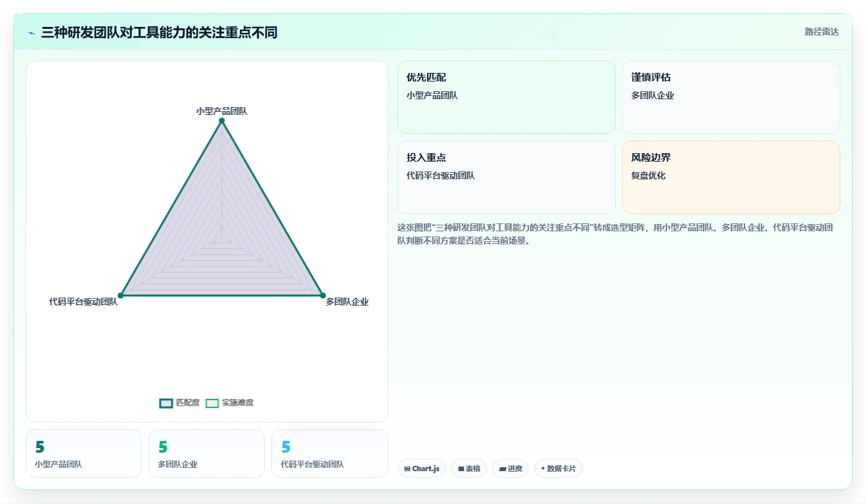The width and height of the screenshot is (866, 504).
Task: Click the 数据卡片 tag
Action: click(558, 469)
